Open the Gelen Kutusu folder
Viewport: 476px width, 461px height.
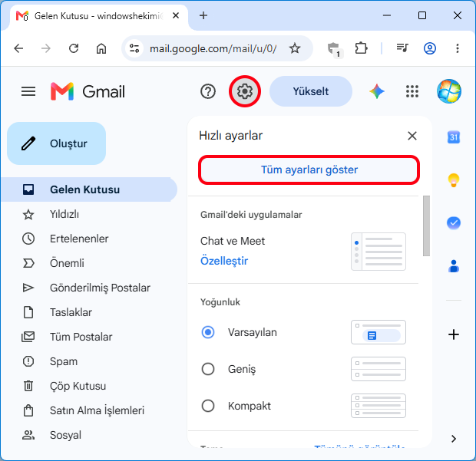coord(89,189)
